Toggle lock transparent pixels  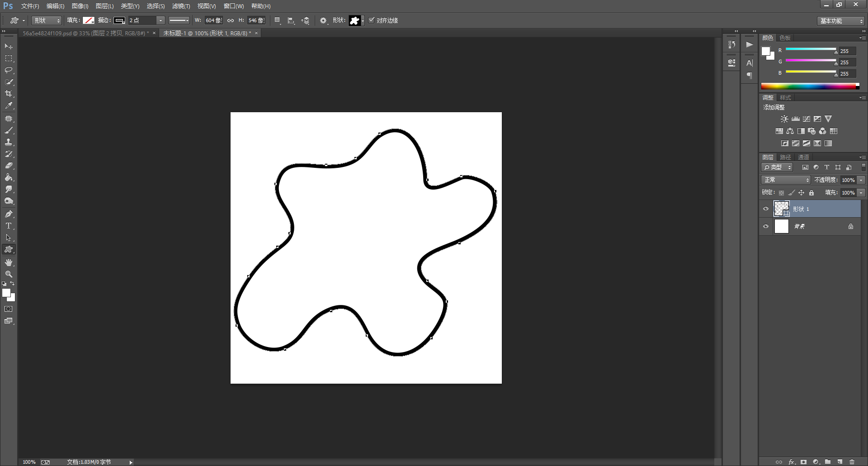[x=781, y=193]
